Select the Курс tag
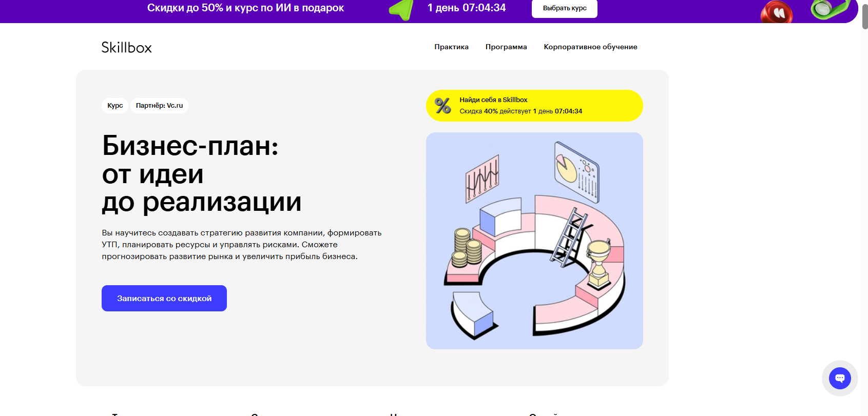Viewport: 868px width, 416px height. 115,106
